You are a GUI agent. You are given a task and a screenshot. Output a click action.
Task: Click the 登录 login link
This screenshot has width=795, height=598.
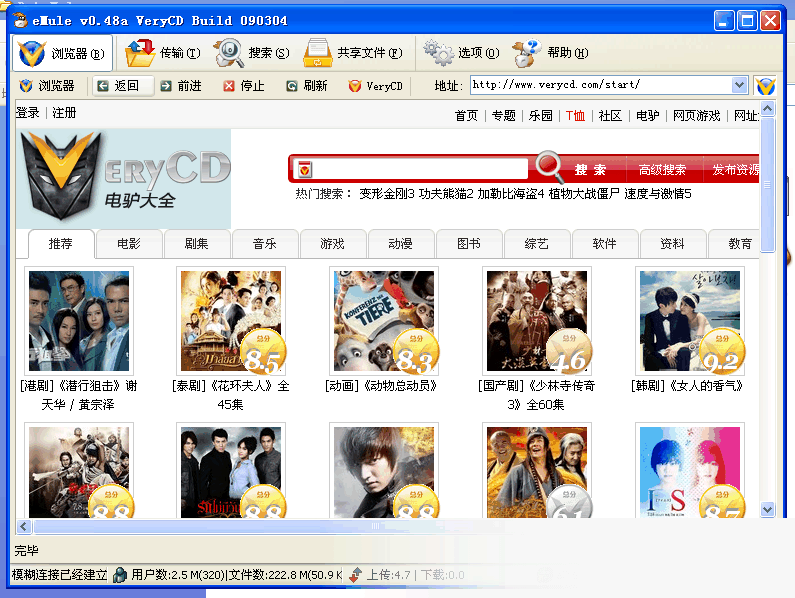tap(27, 113)
